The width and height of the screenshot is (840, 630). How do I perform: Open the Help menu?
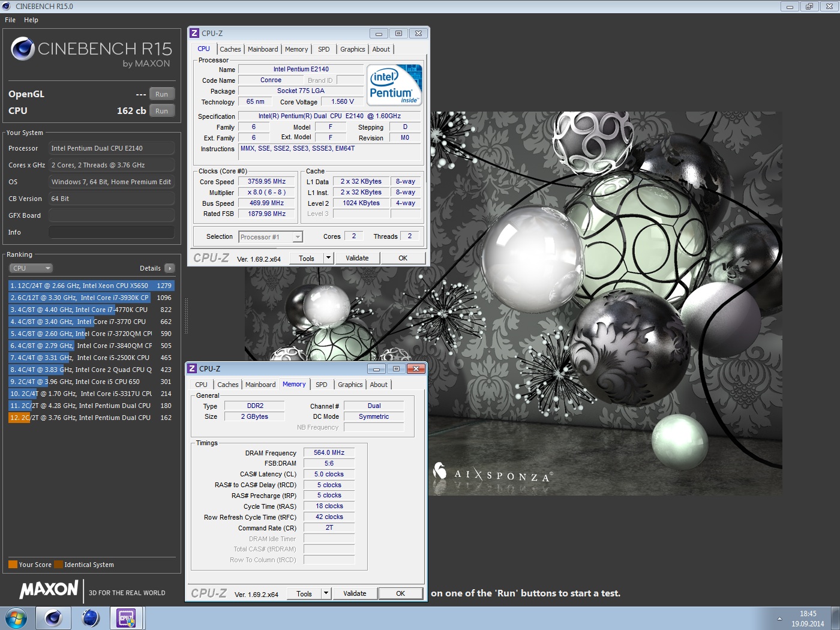pyautogui.click(x=31, y=20)
